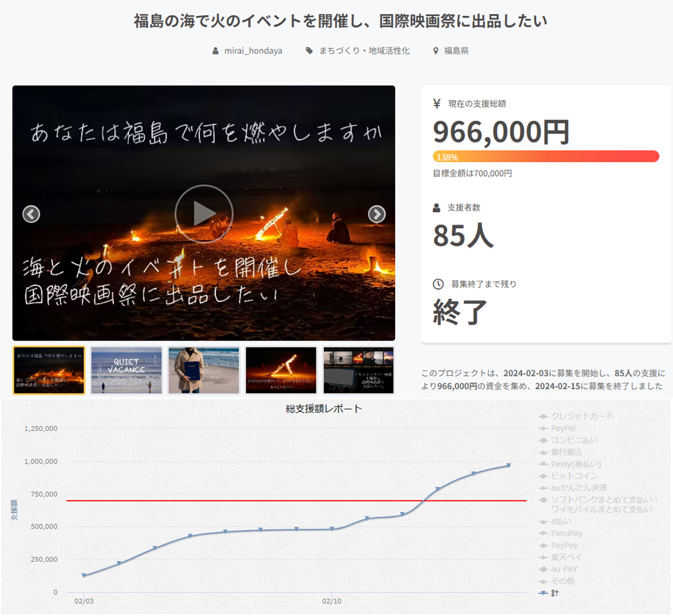This screenshot has height=616, width=673.
Task: Toggle 銀行振込 legend entry
Action: [566, 452]
